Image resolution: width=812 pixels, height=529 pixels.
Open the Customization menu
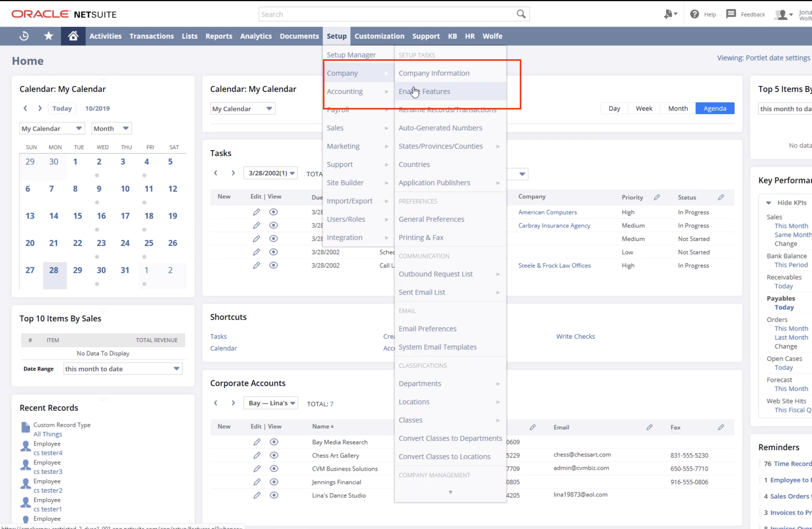[x=379, y=36]
